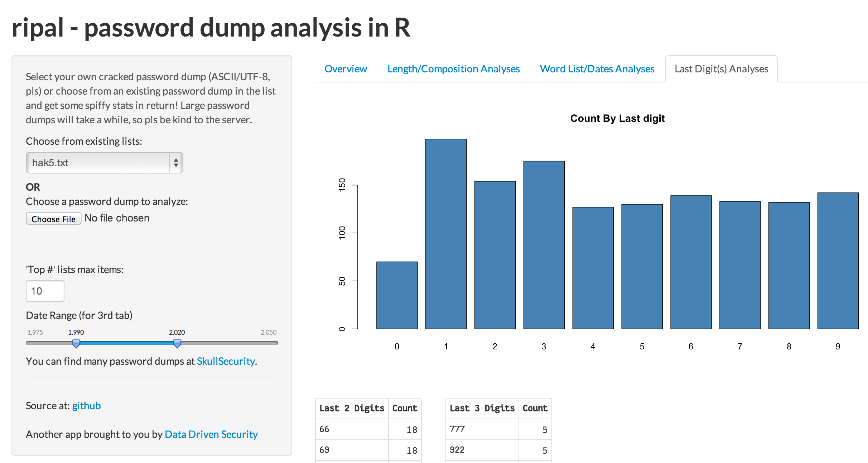
Task: Click the Last 3 Digits column header
Action: coord(482,408)
